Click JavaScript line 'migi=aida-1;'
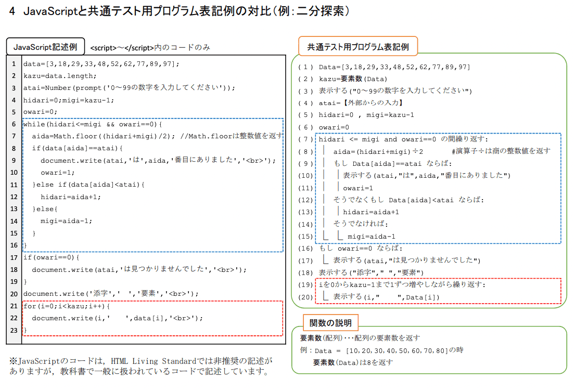 pyautogui.click(x=66, y=221)
